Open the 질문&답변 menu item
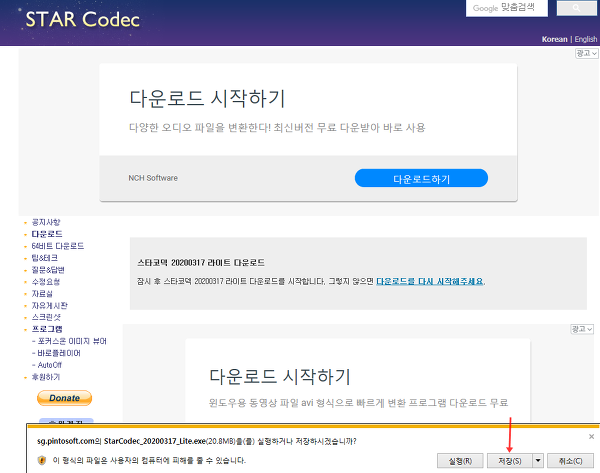The height and width of the screenshot is (473, 600). click(x=48, y=270)
